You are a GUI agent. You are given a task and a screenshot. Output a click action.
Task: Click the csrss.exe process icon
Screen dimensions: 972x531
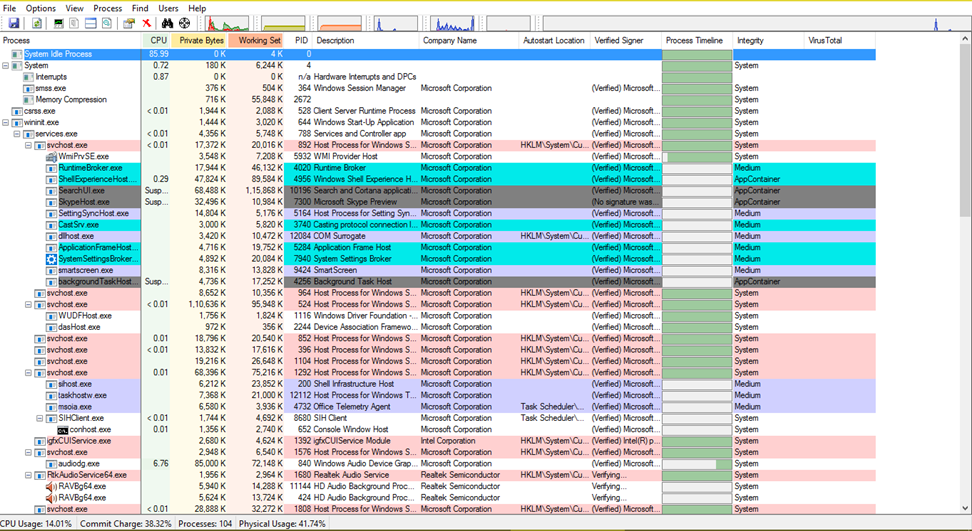coord(17,111)
